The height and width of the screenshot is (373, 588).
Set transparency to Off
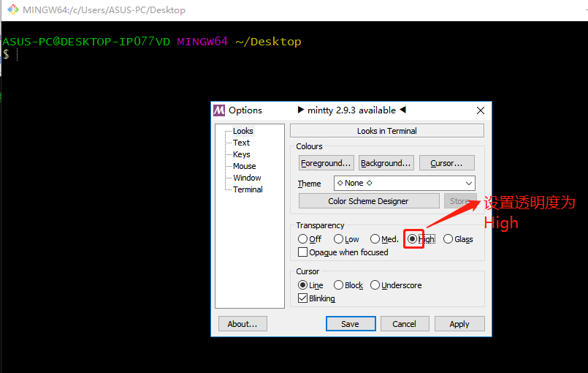click(x=303, y=239)
